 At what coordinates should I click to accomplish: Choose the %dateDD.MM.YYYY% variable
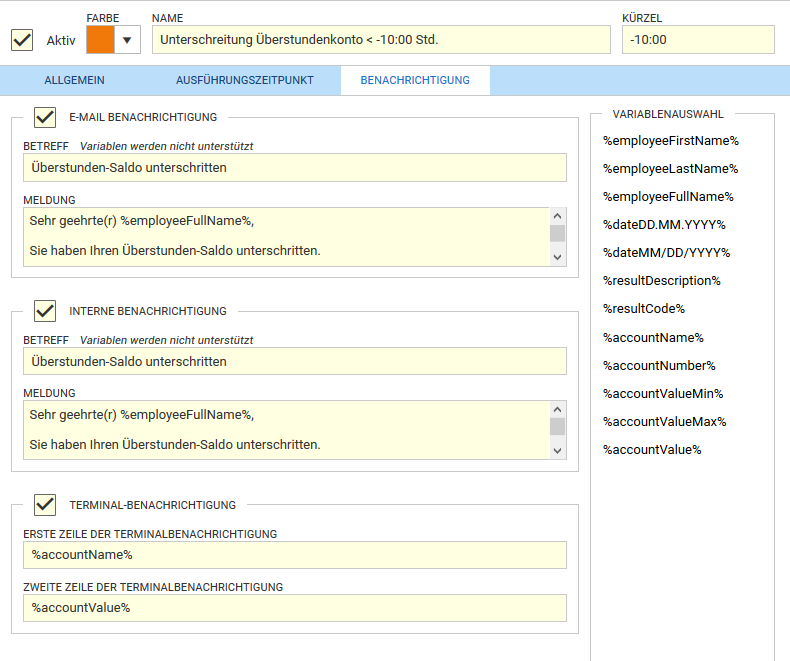pyautogui.click(x=665, y=225)
